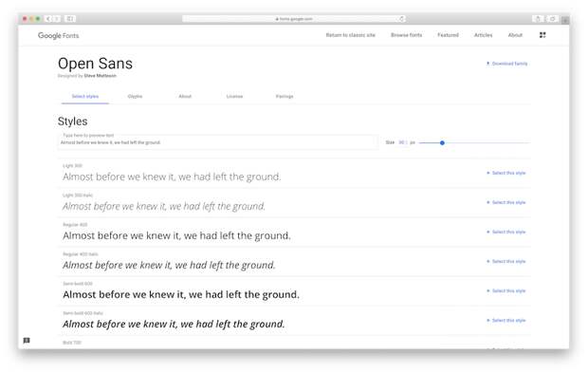Switch to the About tab under Open Sans

click(185, 97)
